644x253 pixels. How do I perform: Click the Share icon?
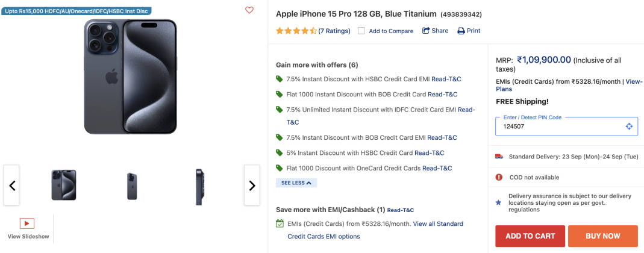[426, 31]
